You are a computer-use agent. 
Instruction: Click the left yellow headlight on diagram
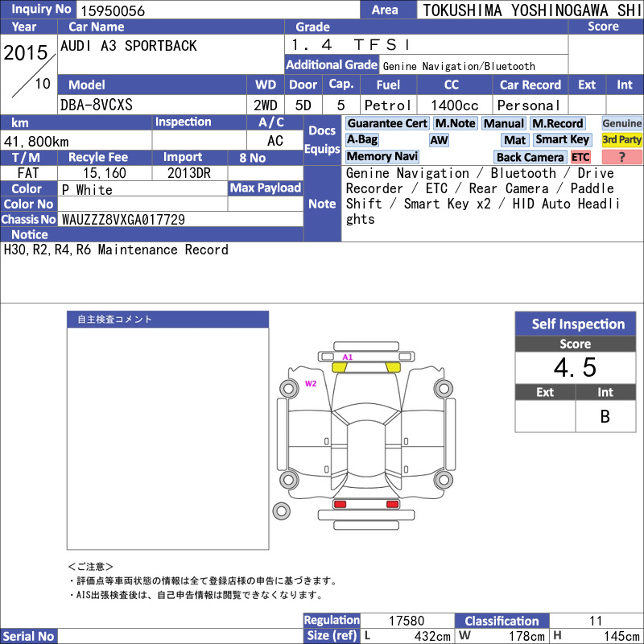pyautogui.click(x=339, y=367)
